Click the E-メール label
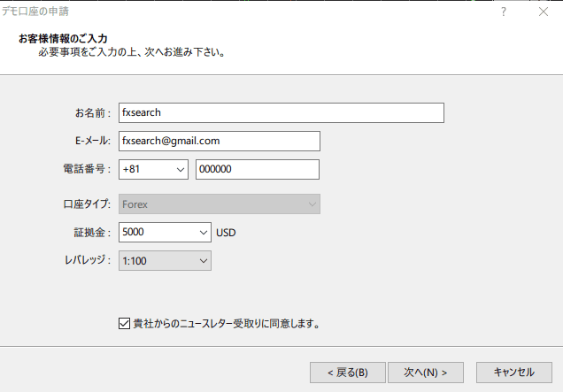The height and width of the screenshot is (392, 563). pos(93,141)
